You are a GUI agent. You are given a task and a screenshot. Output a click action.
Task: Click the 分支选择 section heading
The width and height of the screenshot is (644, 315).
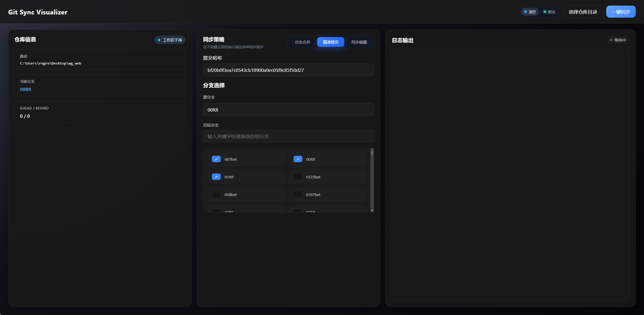pyautogui.click(x=214, y=85)
